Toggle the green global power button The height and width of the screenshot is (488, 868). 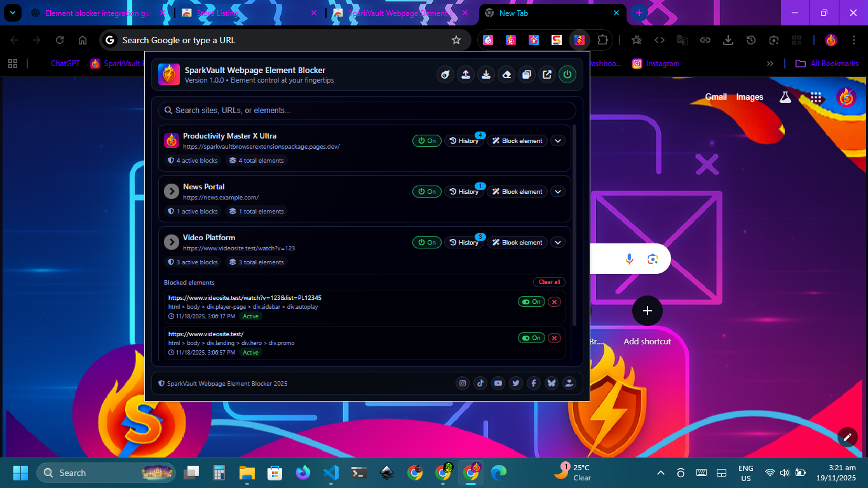click(x=567, y=75)
